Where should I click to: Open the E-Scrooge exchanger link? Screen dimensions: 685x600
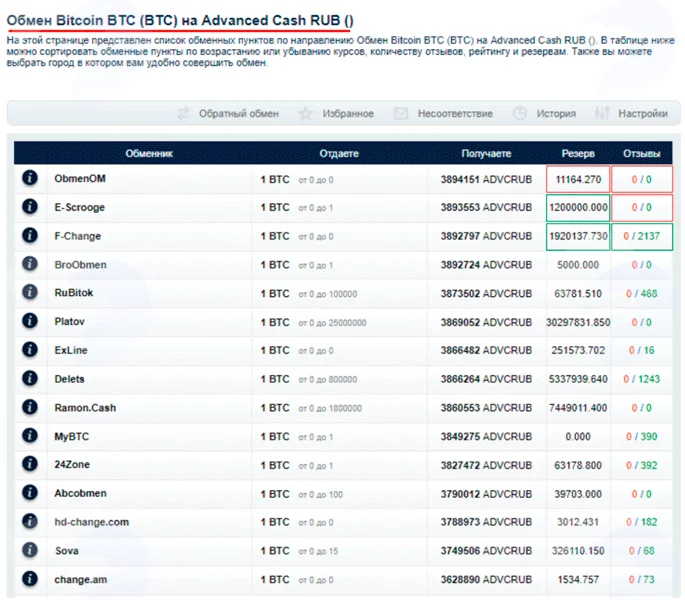point(80,208)
